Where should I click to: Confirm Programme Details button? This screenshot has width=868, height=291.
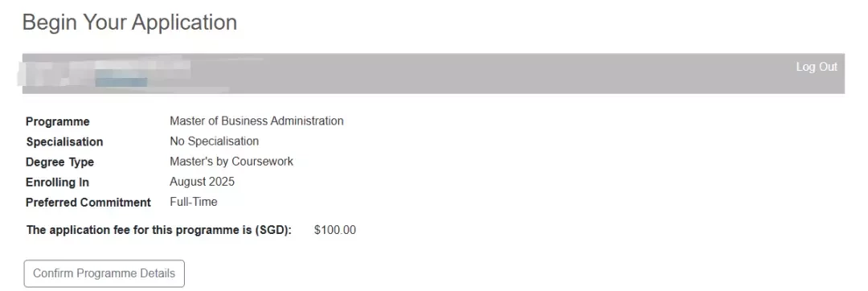[x=104, y=273]
